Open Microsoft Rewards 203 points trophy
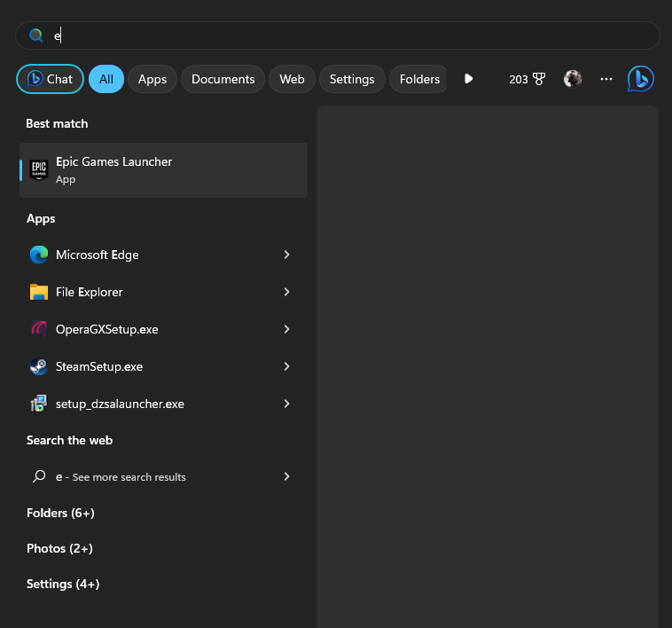Screen dimensions: 672x628 (x=527, y=79)
